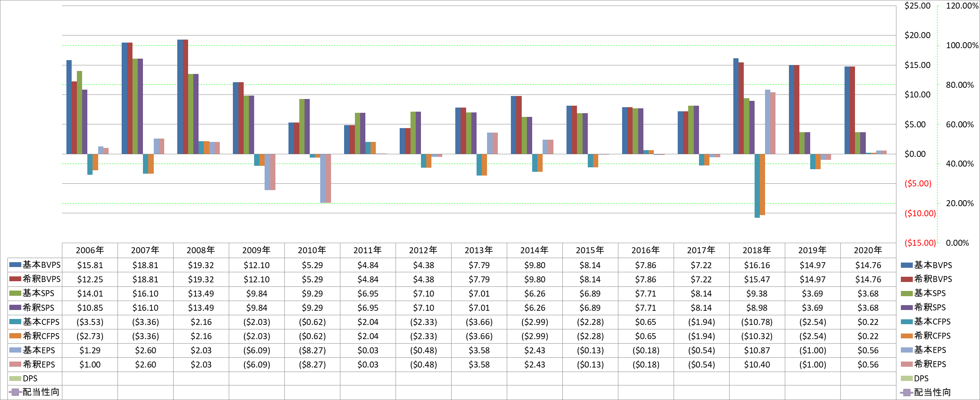
Task: Click the 希釈CFPS cell ($10.32) for 2018年
Action: pyautogui.click(x=757, y=336)
